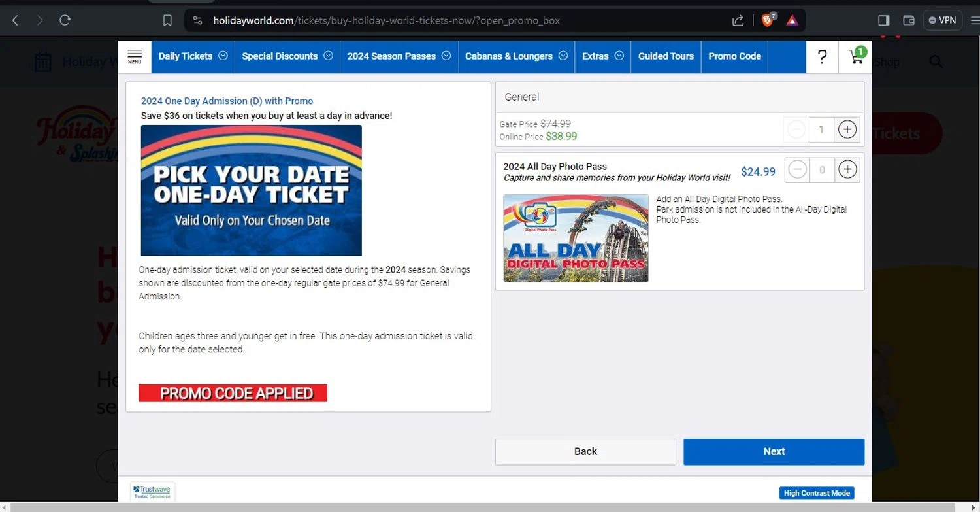Click the Back button
The image size is (980, 512).
[585, 452]
